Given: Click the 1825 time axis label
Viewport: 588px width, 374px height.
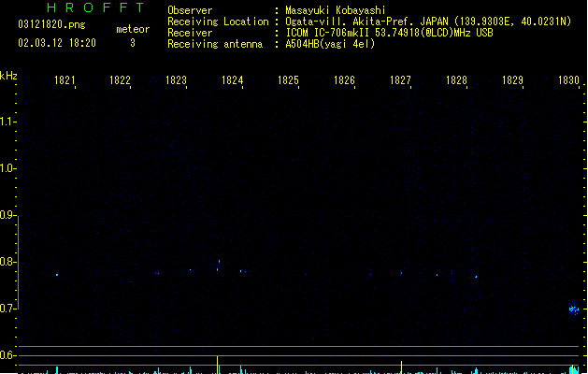Looking at the screenshot, I should 288,80.
